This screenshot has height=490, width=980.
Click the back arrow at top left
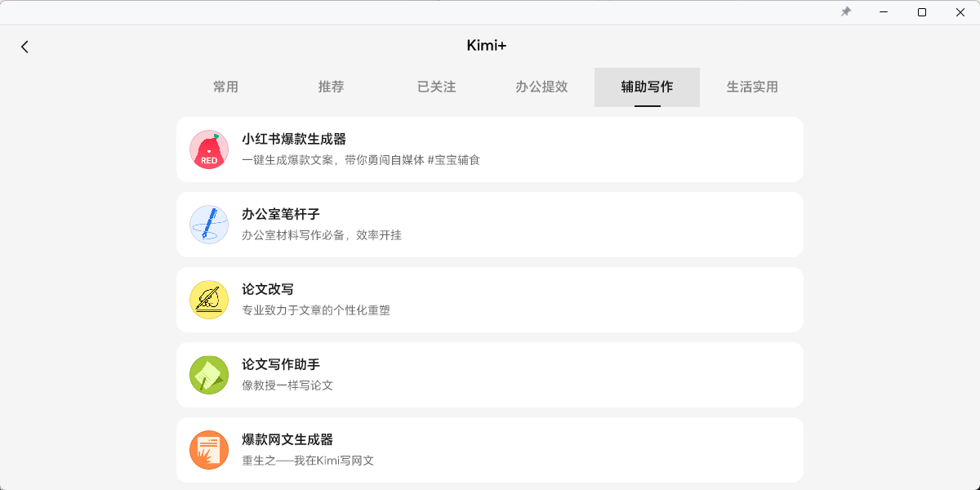tap(24, 47)
